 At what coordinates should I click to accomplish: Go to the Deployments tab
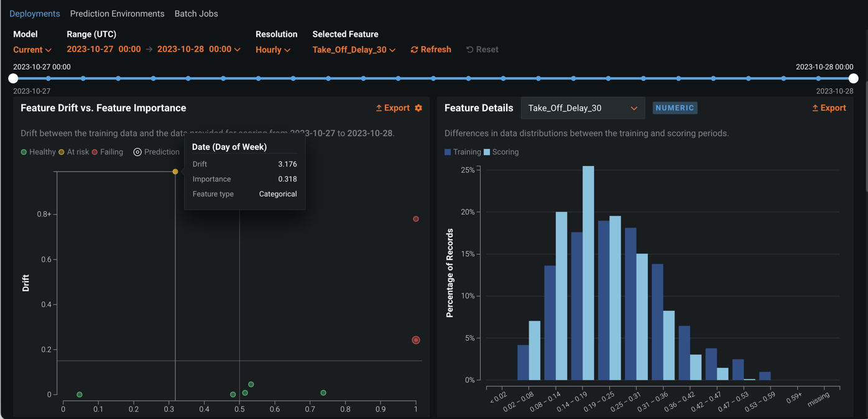35,14
